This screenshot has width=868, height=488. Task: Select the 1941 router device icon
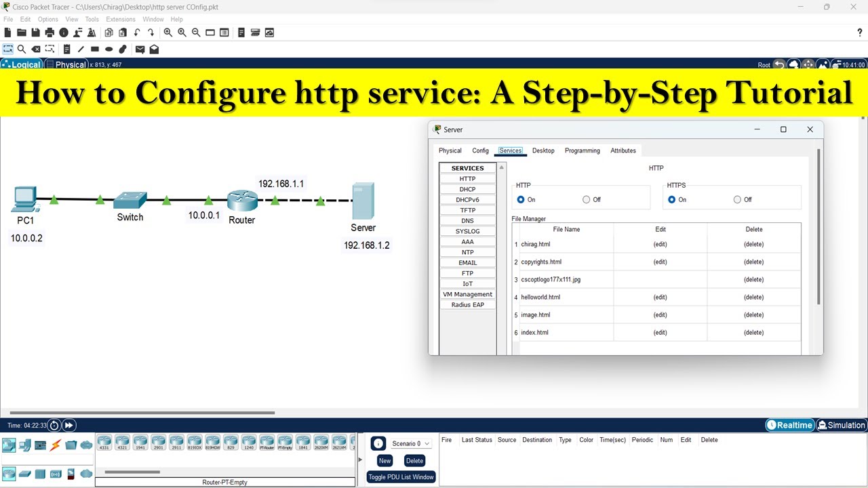tap(140, 443)
